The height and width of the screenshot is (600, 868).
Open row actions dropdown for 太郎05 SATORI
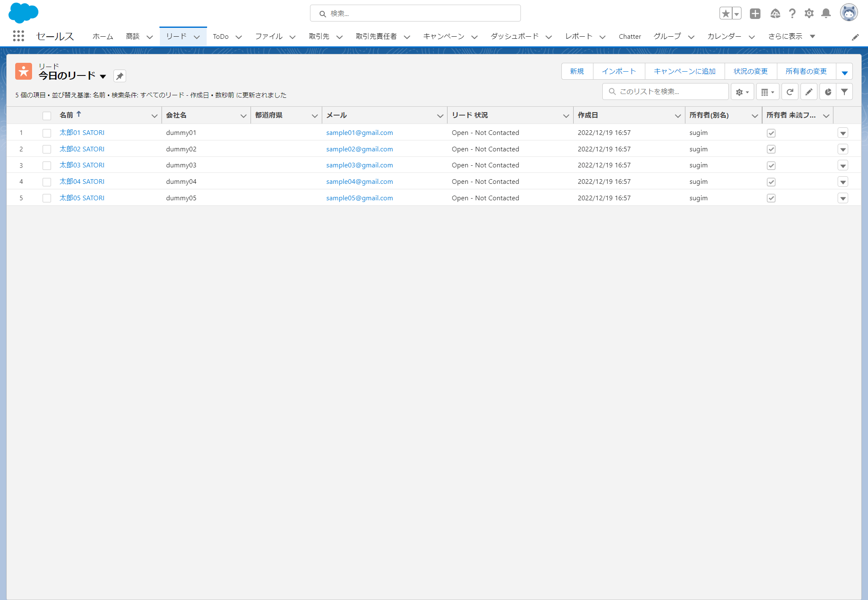click(843, 199)
